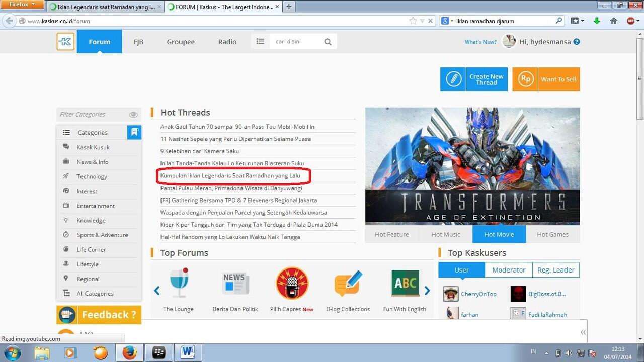Open thread Kumpulan Iklan Legendaris Saat Ramadhan

pos(230,175)
